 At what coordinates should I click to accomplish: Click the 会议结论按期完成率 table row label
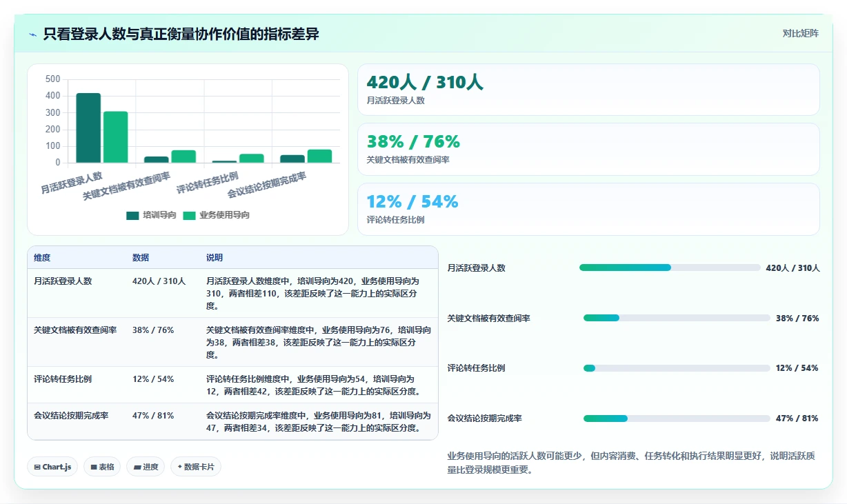tap(71, 416)
